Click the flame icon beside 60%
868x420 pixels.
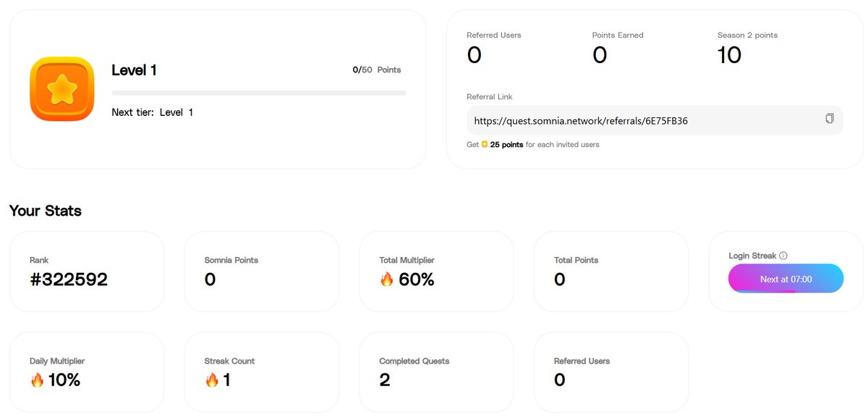(x=387, y=279)
